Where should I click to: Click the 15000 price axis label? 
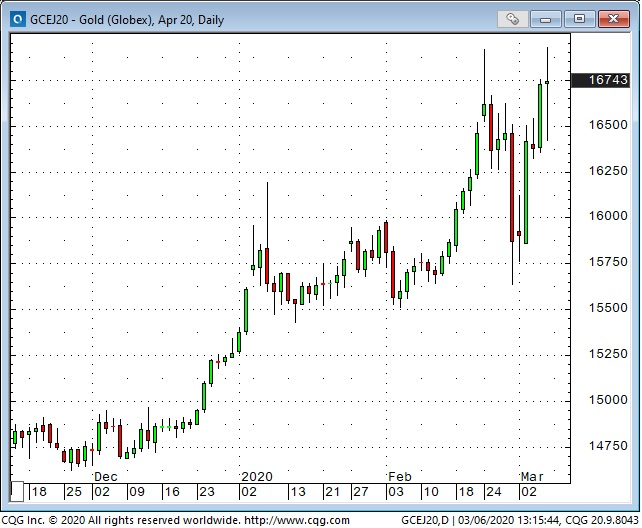608,399
